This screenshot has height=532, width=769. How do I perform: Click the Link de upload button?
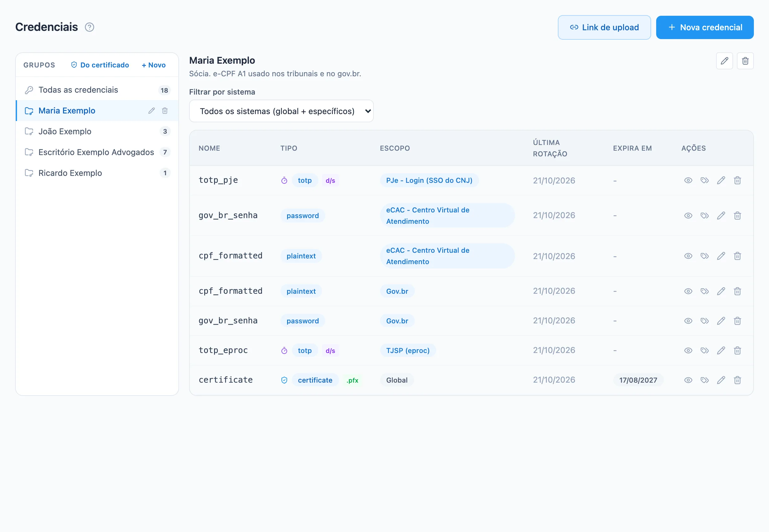604,27
